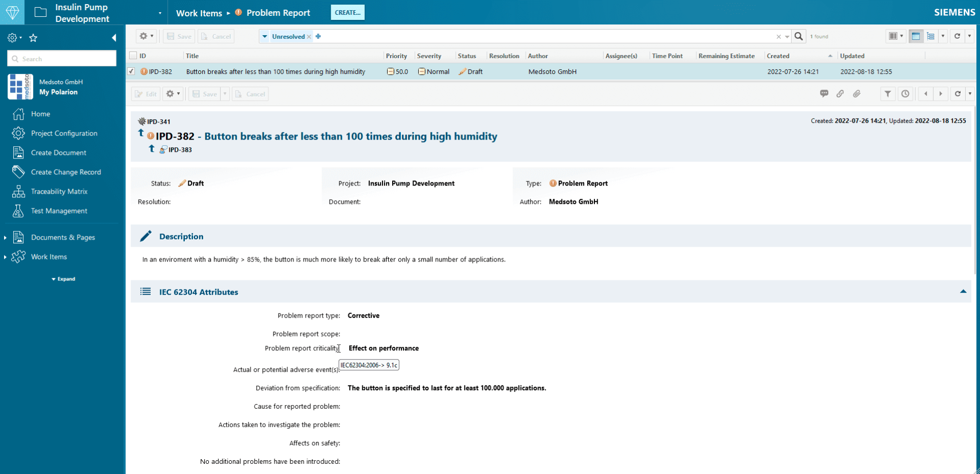Sort by the Priority column header
Image resolution: width=980 pixels, height=474 pixels.
click(396, 56)
